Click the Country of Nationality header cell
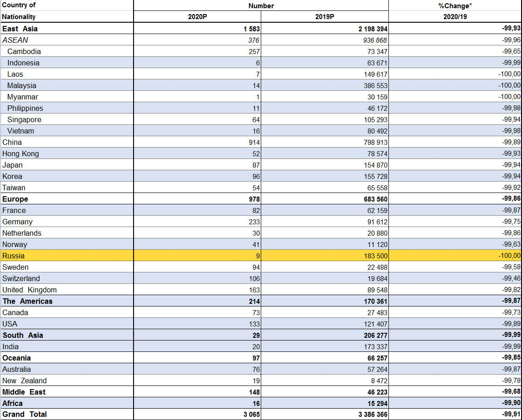 (19, 11)
